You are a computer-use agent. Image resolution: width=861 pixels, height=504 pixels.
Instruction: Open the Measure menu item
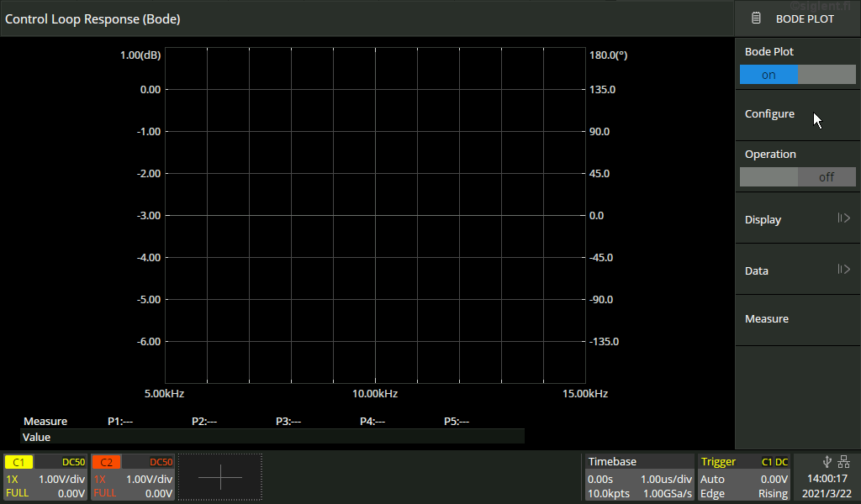[x=797, y=319]
